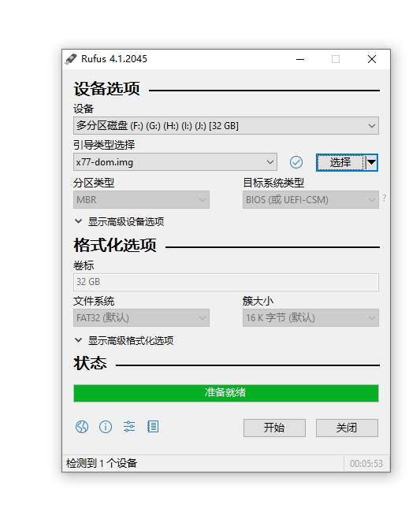Open the 簇大小 16 K dropdown

pyautogui.click(x=310, y=318)
